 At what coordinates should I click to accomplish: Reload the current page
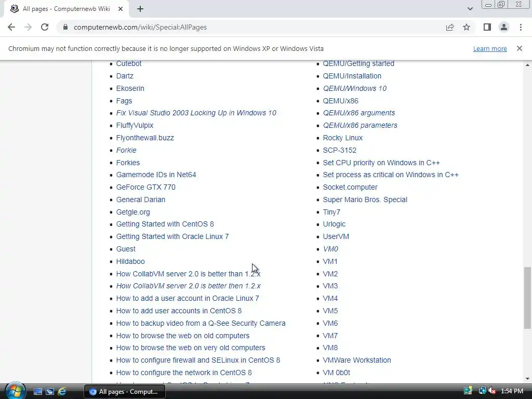(x=45, y=27)
